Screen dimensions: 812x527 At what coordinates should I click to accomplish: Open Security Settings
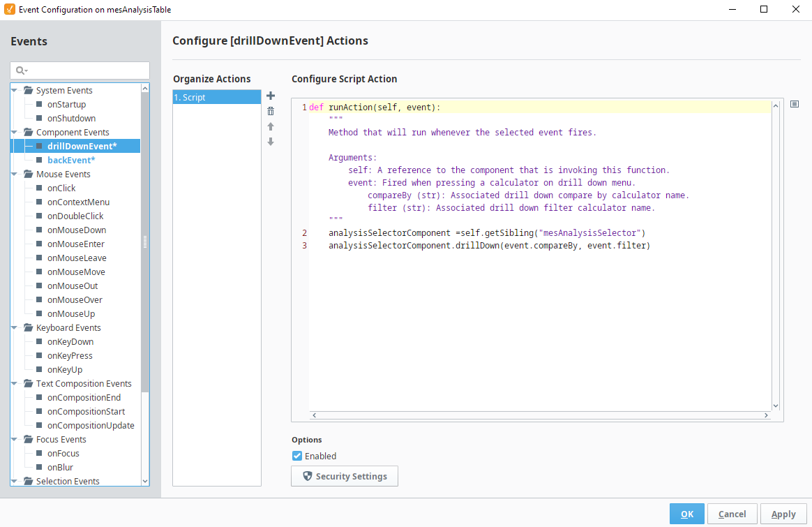(x=345, y=476)
